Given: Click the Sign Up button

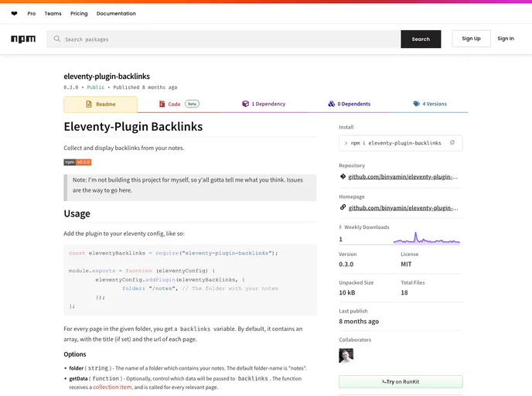Looking at the screenshot, I should [x=471, y=39].
